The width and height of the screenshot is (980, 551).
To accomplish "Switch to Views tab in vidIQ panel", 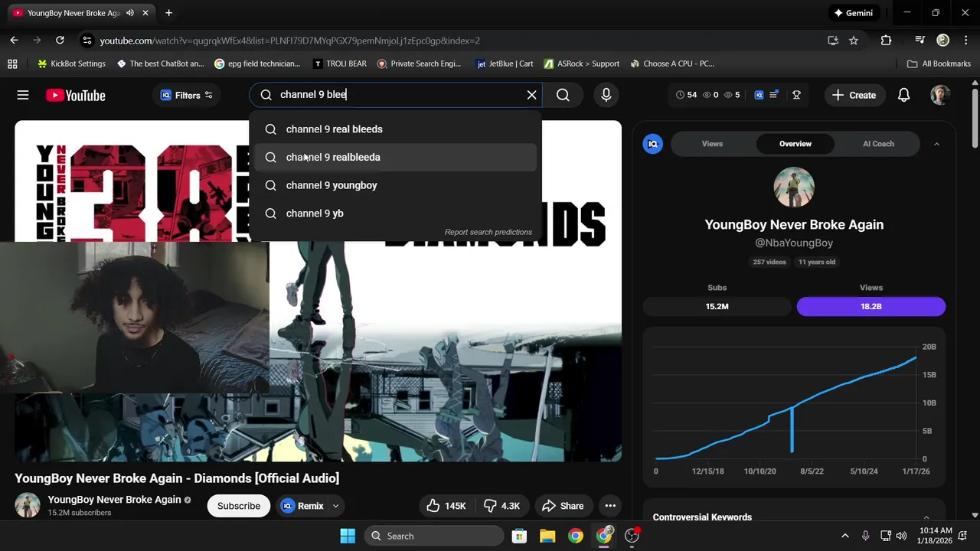I will [712, 144].
